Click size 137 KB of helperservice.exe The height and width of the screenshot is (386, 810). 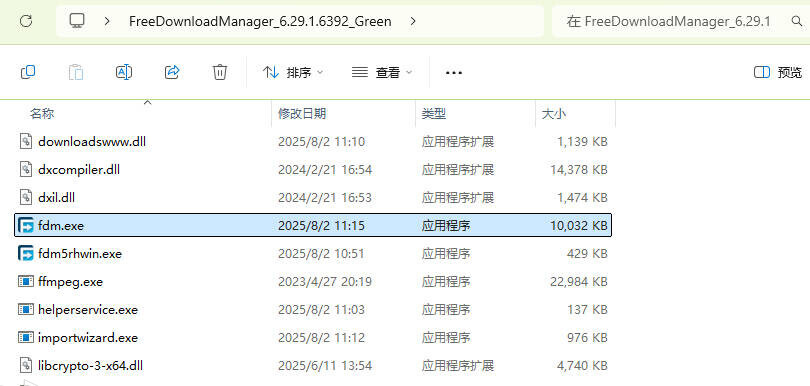point(587,310)
